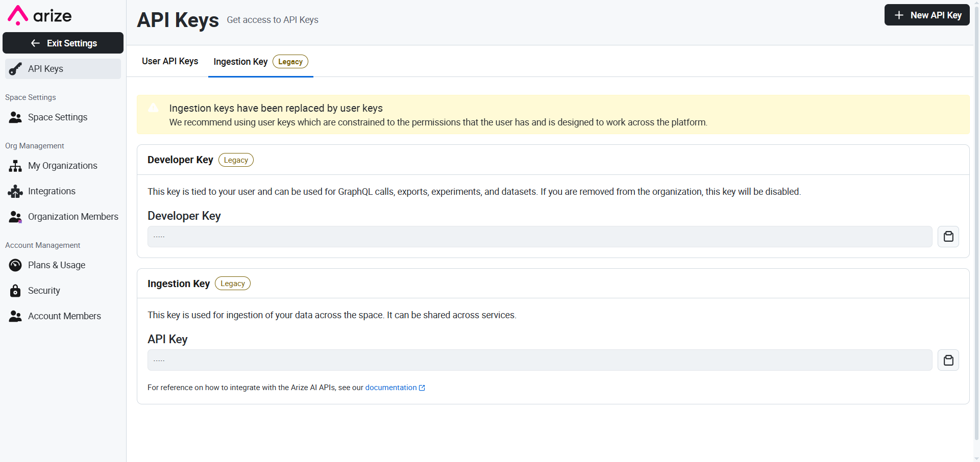This screenshot has width=980, height=462.
Task: Click the Developer Key masked field
Action: tap(540, 237)
